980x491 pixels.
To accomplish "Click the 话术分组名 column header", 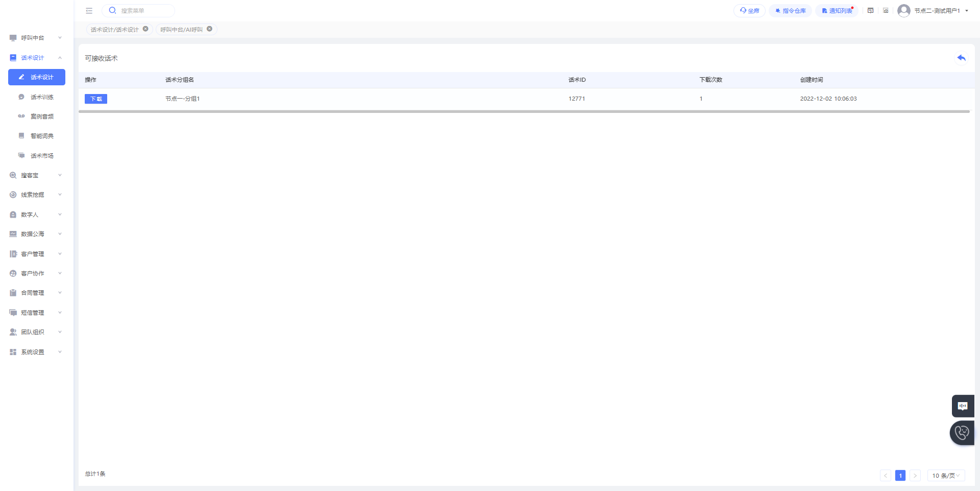I will click(x=180, y=80).
